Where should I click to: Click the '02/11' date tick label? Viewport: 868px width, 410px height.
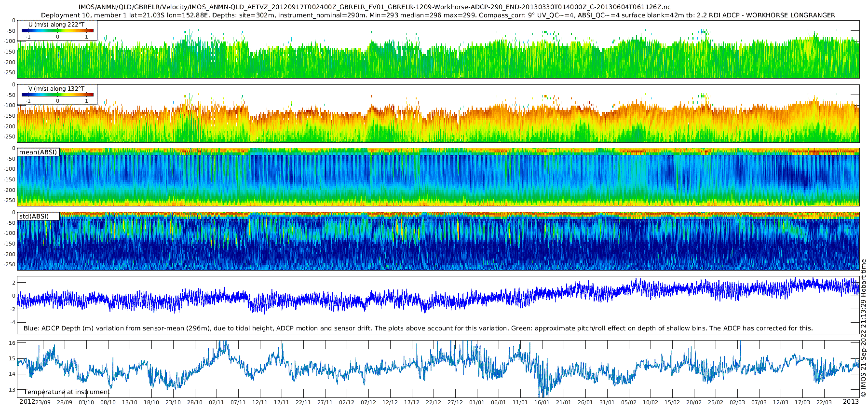click(x=217, y=402)
